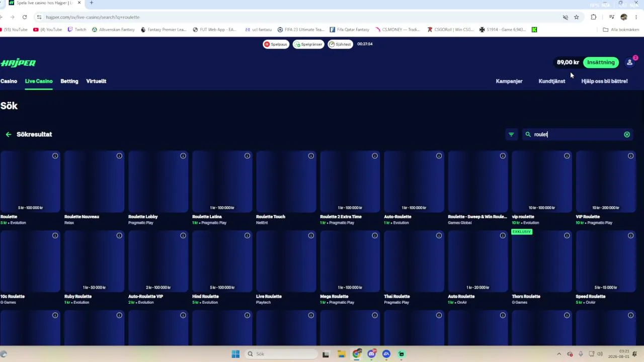Open info icon on Roulette Sweep & Win card

503,156
